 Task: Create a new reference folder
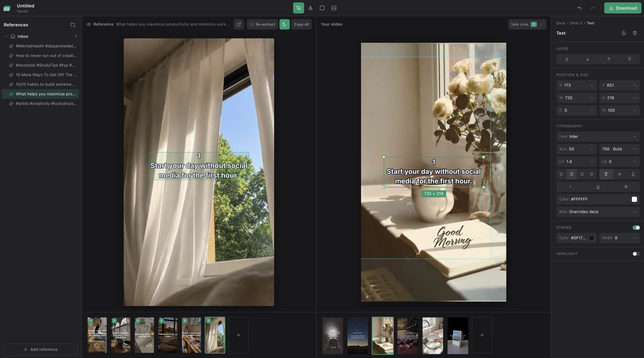coord(73,25)
